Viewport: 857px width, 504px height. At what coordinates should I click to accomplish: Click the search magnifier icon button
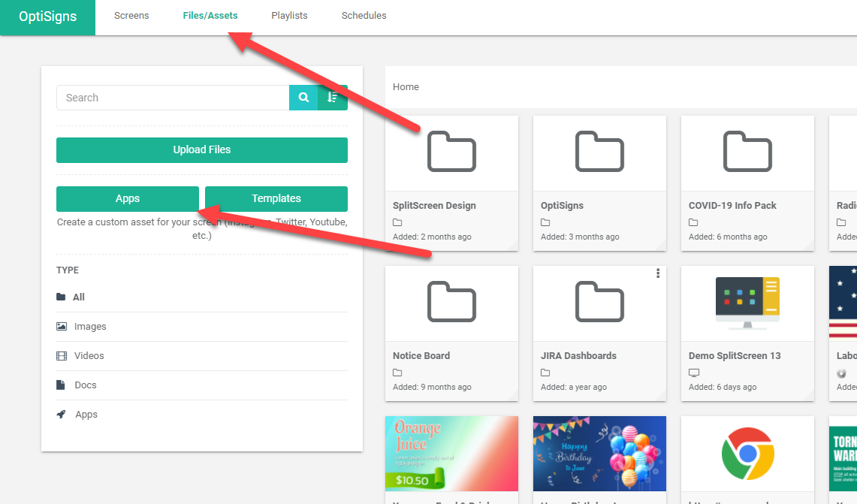[303, 98]
